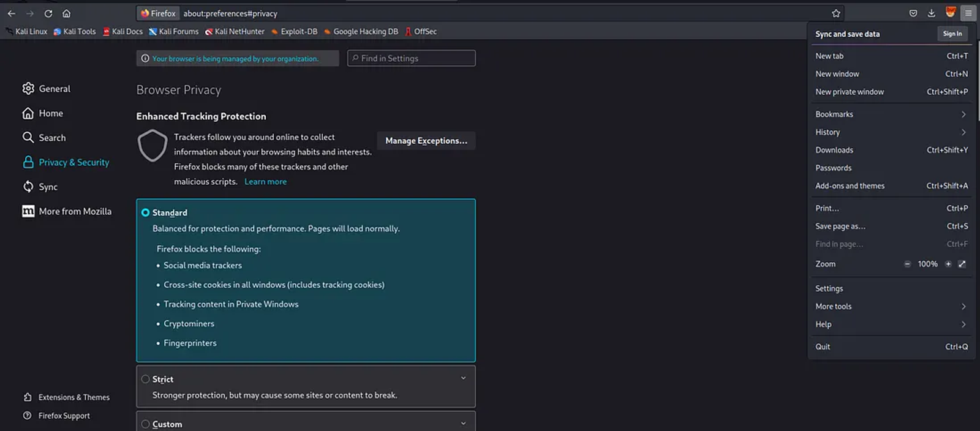Screen dimensions: 980x431
Task: Open History submenu
Action: click(891, 132)
